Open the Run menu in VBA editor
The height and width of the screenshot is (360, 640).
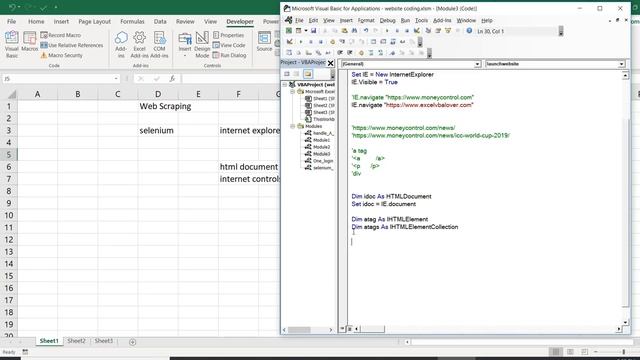[x=405, y=20]
